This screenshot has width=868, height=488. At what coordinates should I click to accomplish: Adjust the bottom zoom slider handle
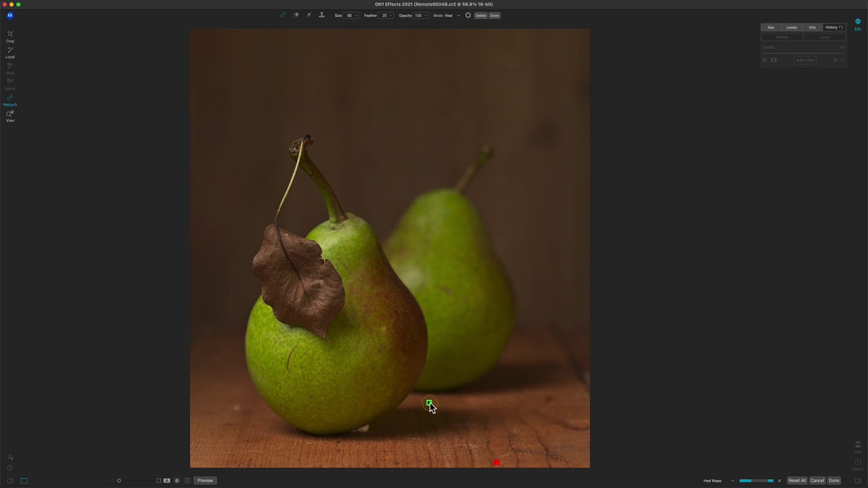click(119, 481)
